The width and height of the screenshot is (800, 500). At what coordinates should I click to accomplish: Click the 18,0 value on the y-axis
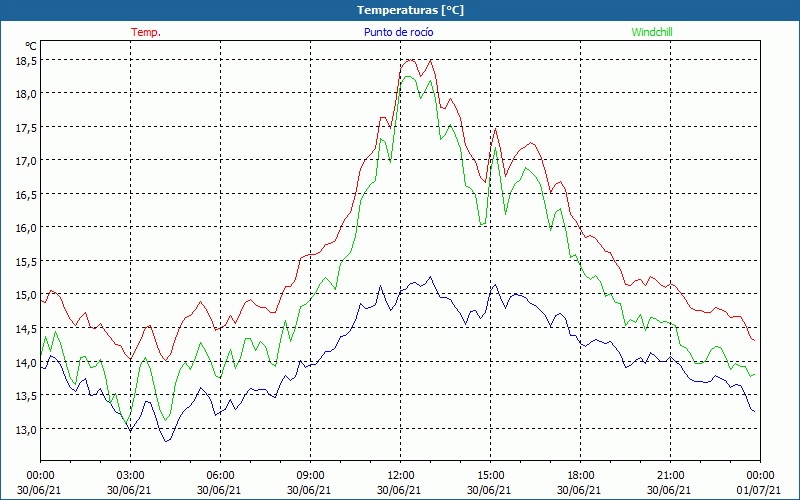point(26,94)
